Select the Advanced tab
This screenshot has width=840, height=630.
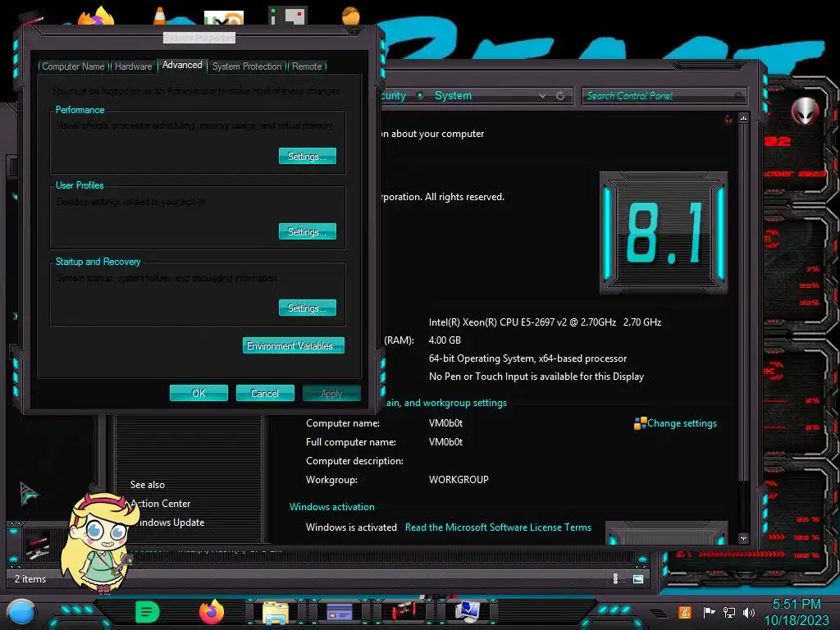pyautogui.click(x=182, y=65)
